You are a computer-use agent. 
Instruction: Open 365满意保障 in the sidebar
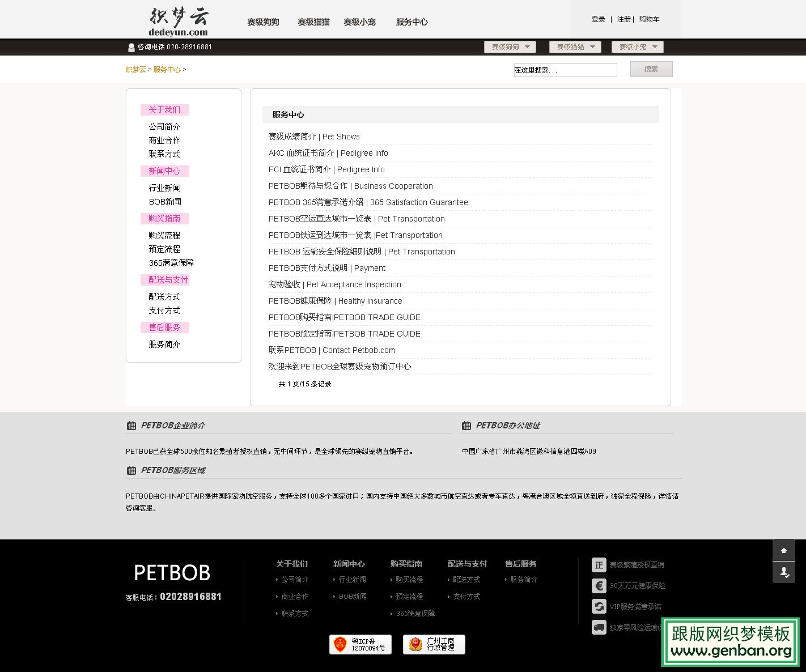(x=172, y=263)
